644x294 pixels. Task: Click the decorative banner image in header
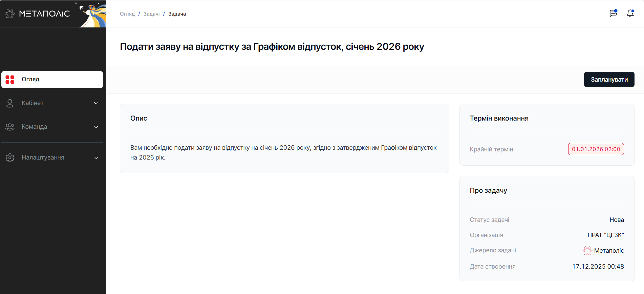click(x=93, y=15)
